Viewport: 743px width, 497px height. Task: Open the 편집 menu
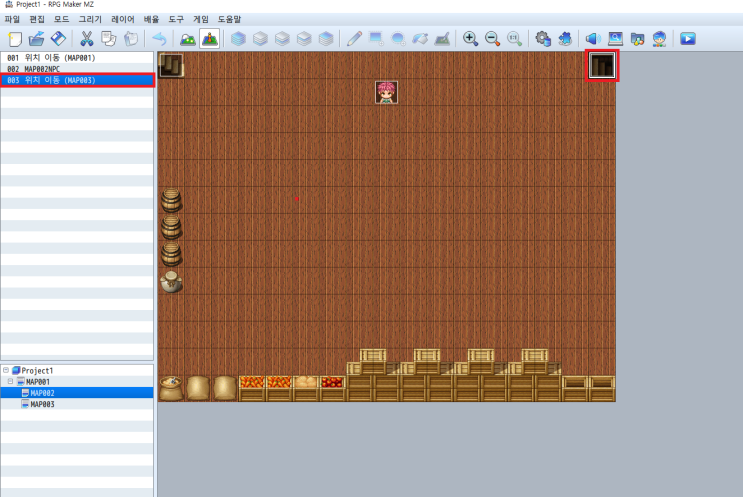coord(37,19)
